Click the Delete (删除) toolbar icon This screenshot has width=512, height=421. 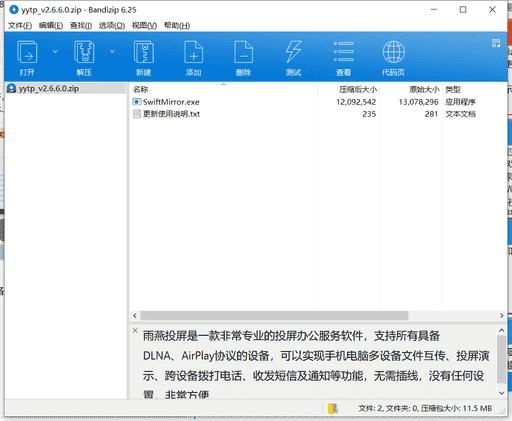(x=244, y=52)
